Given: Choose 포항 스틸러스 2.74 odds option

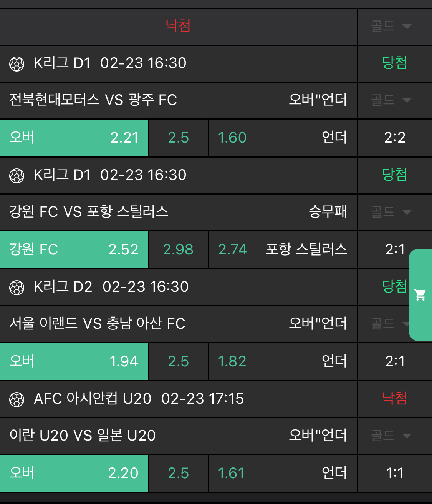Looking at the screenshot, I should pos(282,250).
